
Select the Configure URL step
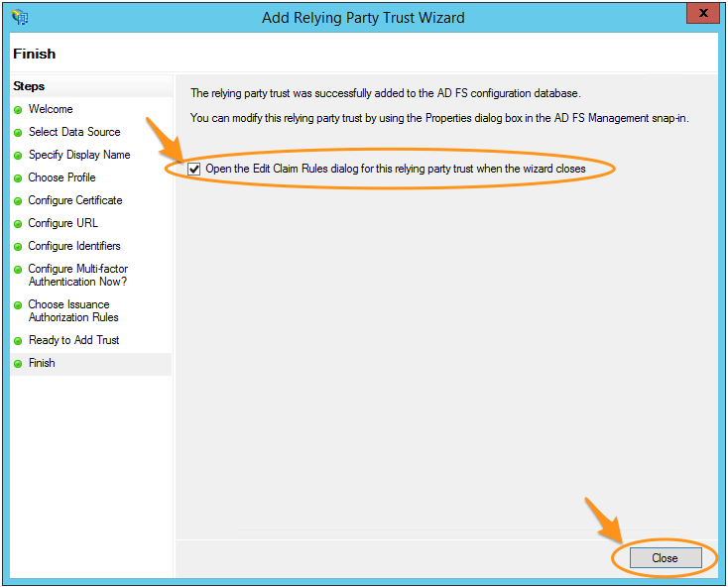click(x=63, y=223)
